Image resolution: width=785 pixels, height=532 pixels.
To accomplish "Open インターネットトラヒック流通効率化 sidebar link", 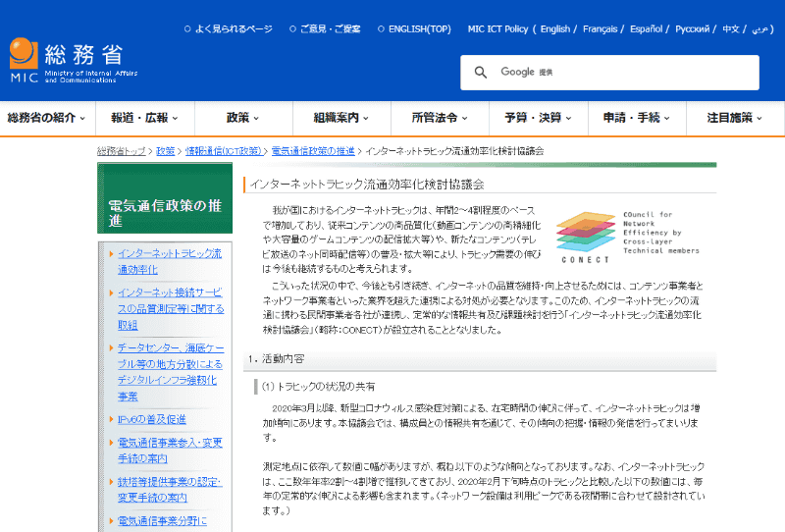I will [x=170, y=261].
